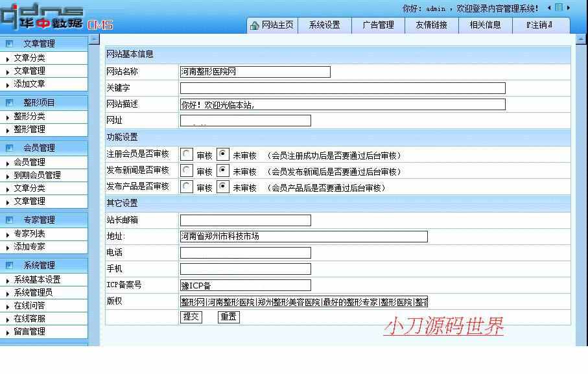Open 系统基本设置 in the sidebar
Viewport: 588px width, 374px height.
(37, 279)
